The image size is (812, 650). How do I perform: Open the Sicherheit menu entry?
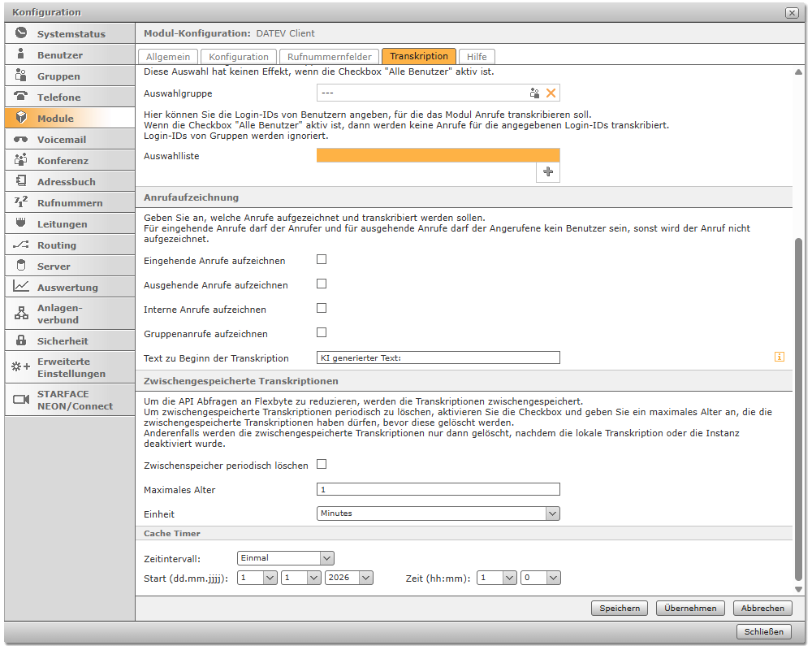(70, 341)
